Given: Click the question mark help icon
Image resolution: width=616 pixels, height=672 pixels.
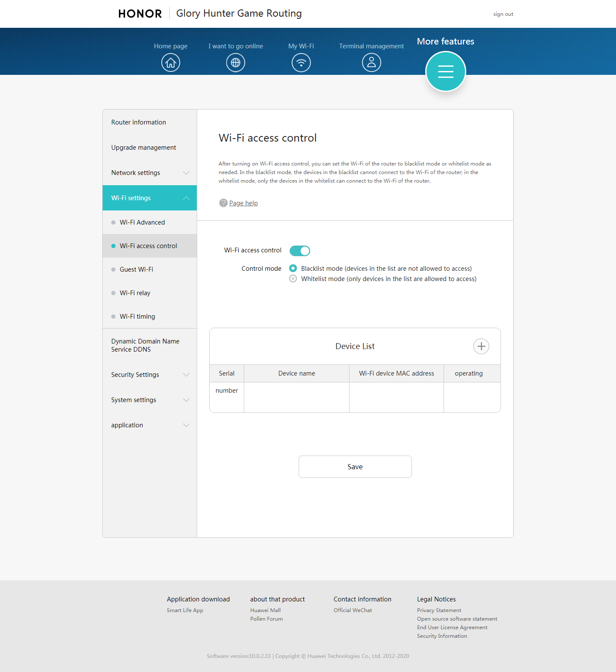Looking at the screenshot, I should point(223,203).
